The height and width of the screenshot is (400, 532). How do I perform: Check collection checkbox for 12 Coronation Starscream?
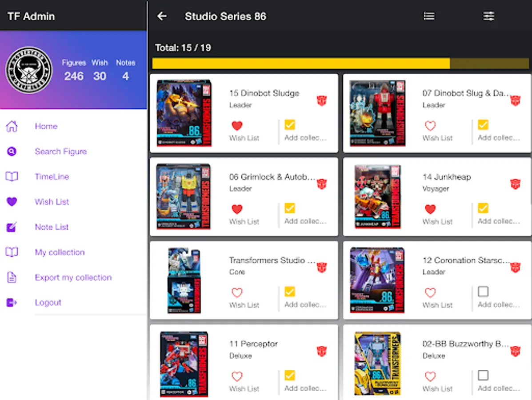point(483,292)
